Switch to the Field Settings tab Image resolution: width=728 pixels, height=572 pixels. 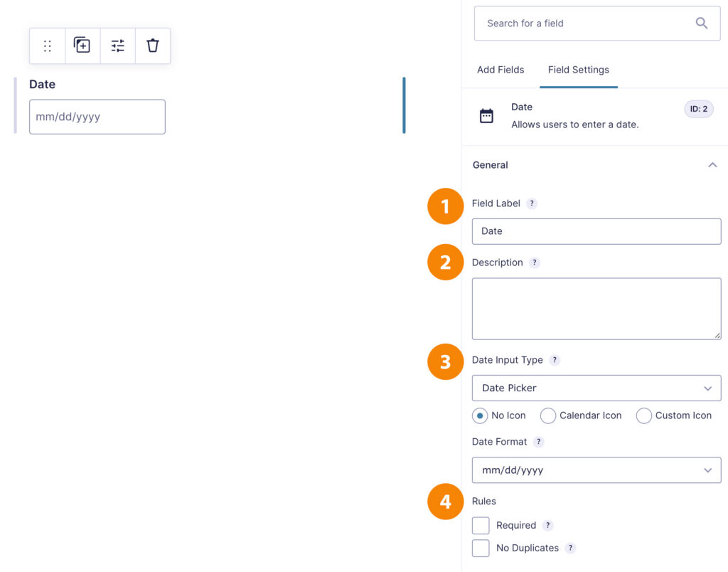[579, 70]
